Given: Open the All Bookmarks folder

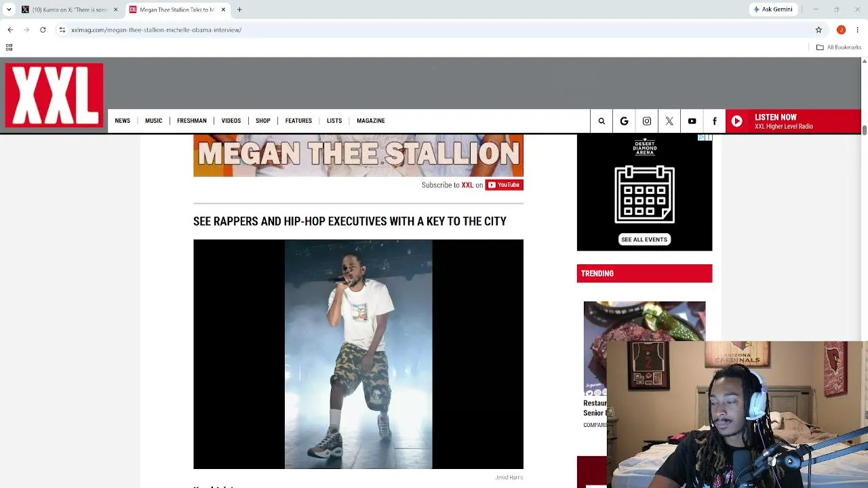Looking at the screenshot, I should [839, 47].
